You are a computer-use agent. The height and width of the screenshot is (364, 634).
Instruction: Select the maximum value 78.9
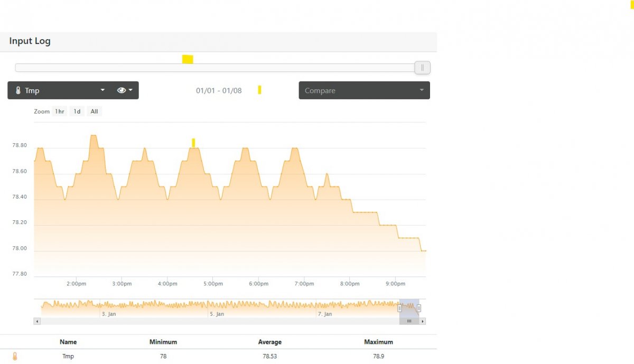click(378, 357)
